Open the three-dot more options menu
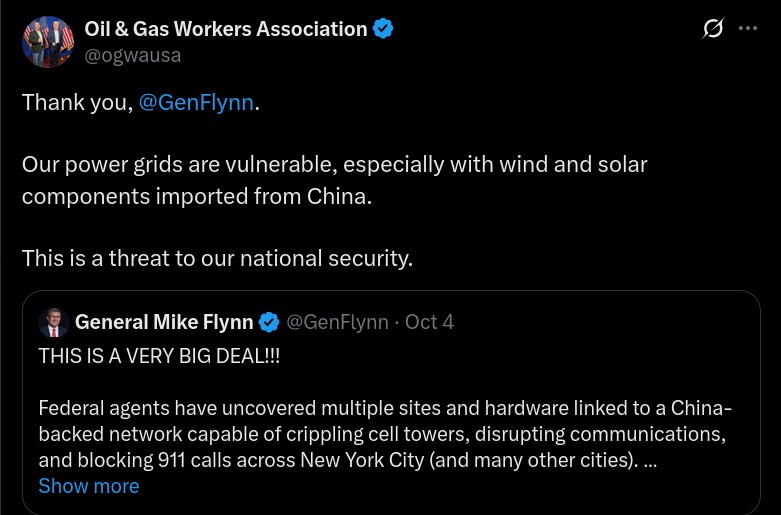This screenshot has height=515, width=781. click(748, 29)
